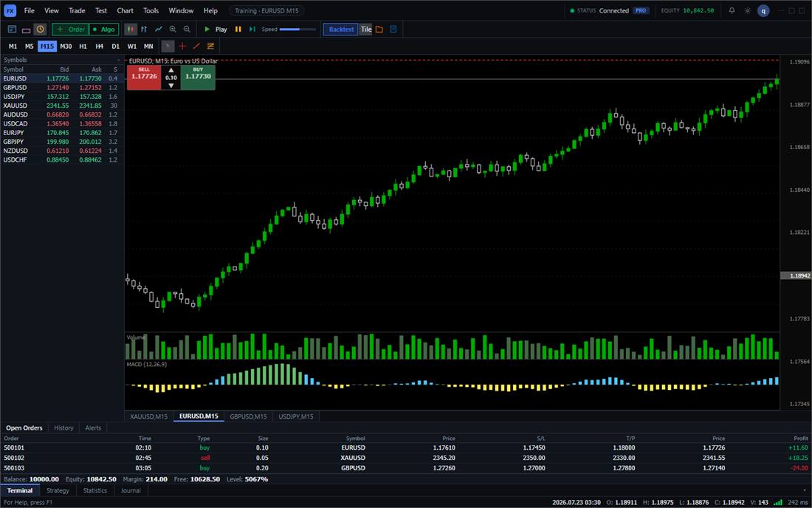
Task: Open the Journal tab
Action: [131, 490]
